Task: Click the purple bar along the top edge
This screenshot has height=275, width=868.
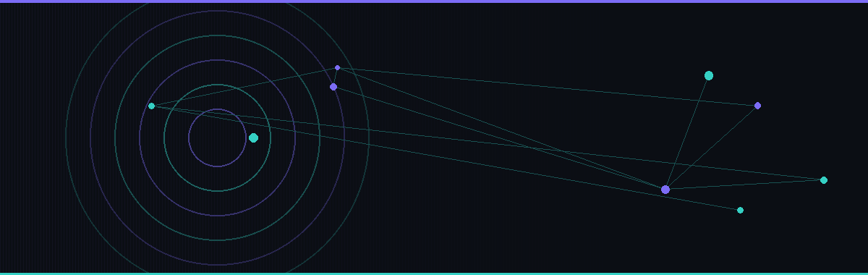Action: point(434,1)
